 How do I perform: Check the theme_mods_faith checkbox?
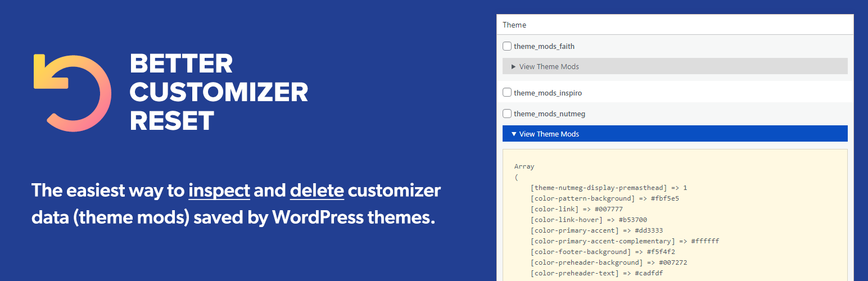pos(507,46)
